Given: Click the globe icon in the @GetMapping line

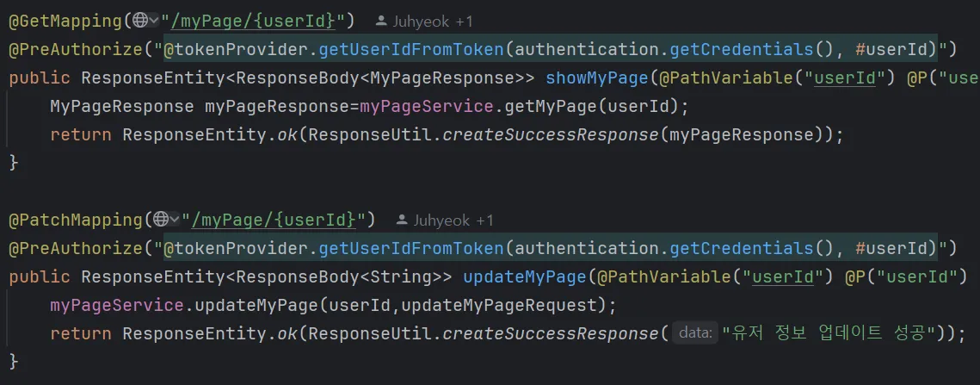Looking at the screenshot, I should [140, 22].
